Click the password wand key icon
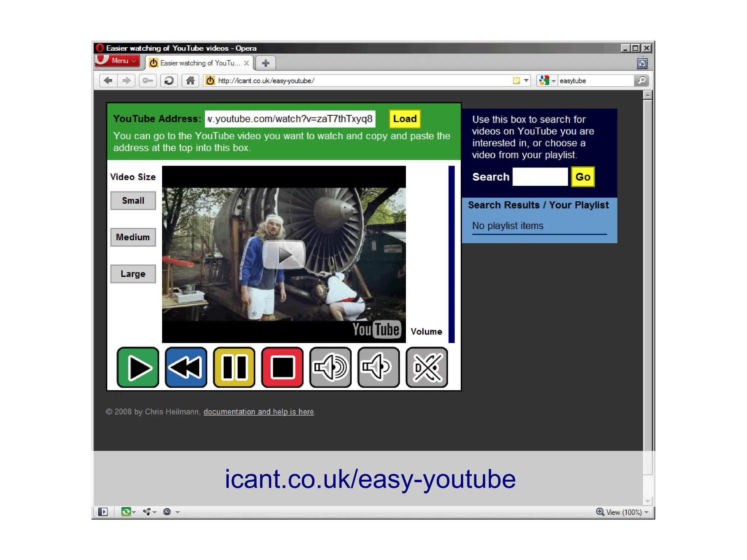 [x=148, y=81]
